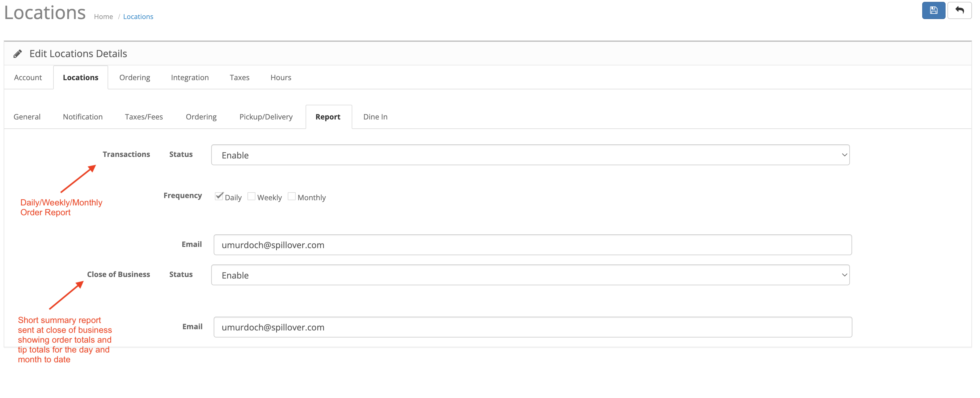The image size is (980, 398).
Task: Follow the Locations breadcrumb link
Action: click(138, 16)
